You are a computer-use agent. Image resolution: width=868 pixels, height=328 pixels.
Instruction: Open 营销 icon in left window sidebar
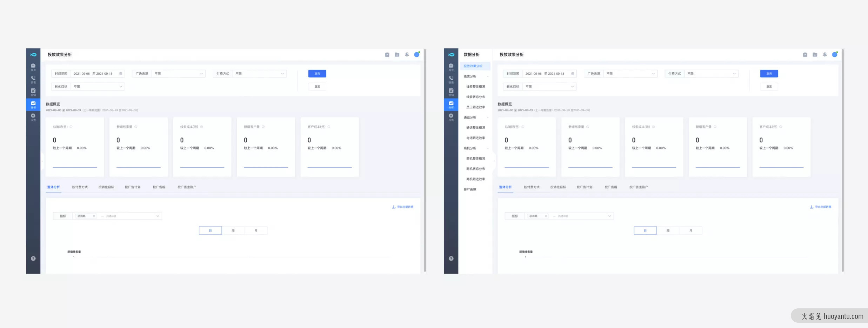click(x=33, y=92)
